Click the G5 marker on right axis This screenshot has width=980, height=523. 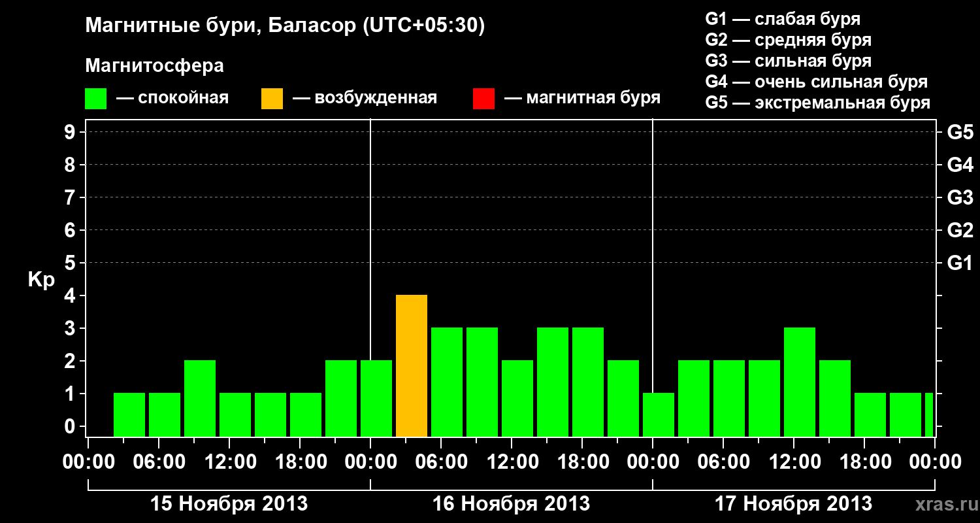click(x=960, y=132)
